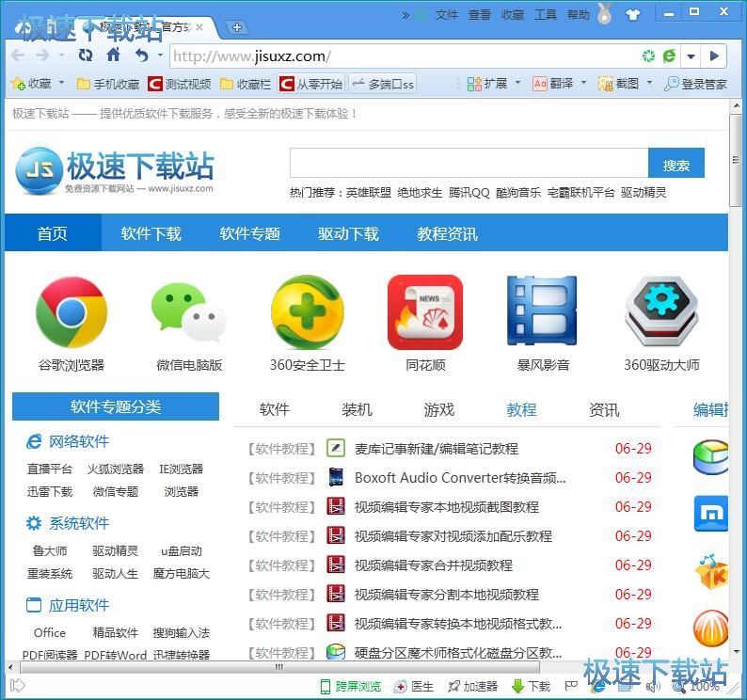Click the 多端口ss bookmark

coord(383,84)
